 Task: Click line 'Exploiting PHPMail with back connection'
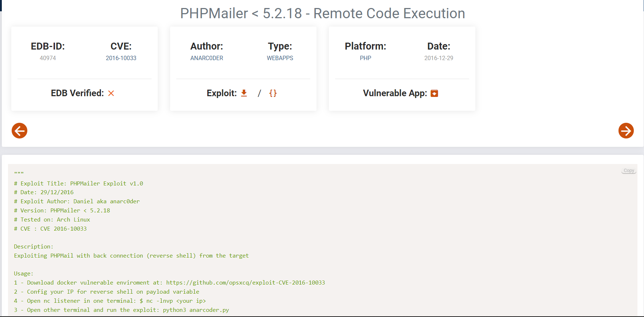(131, 256)
